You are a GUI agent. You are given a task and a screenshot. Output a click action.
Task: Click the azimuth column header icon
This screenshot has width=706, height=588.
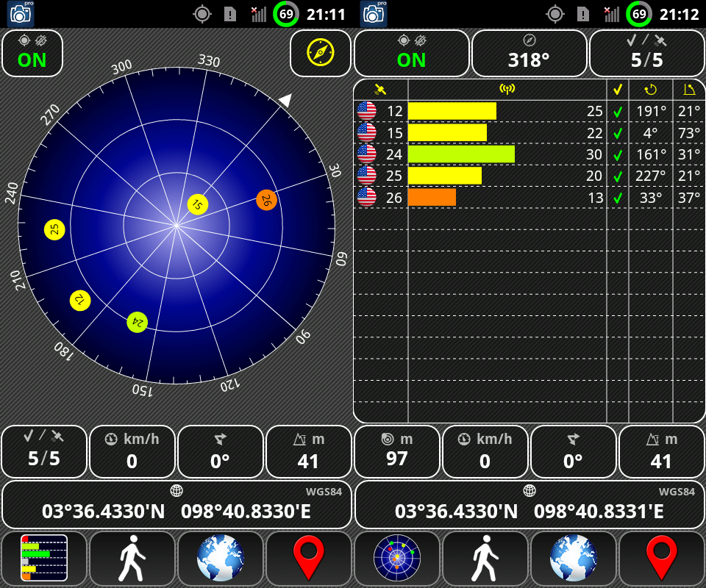[650, 89]
